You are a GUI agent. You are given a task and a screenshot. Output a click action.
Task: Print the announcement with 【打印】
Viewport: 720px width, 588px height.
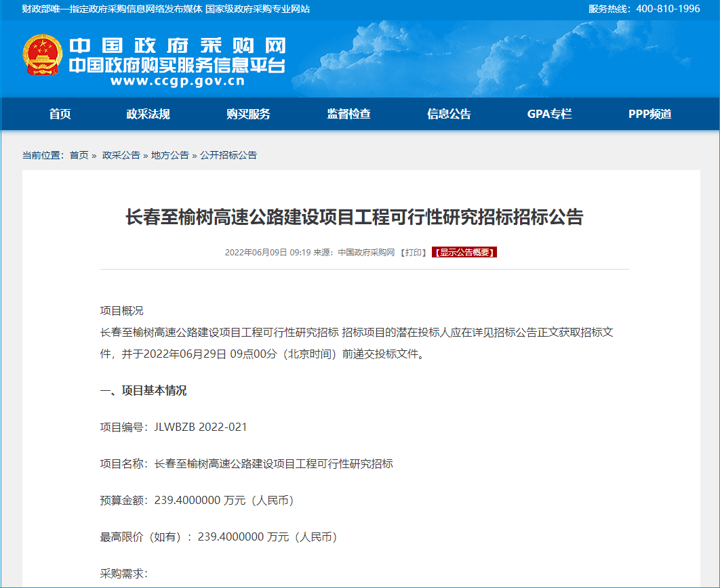coord(413,253)
